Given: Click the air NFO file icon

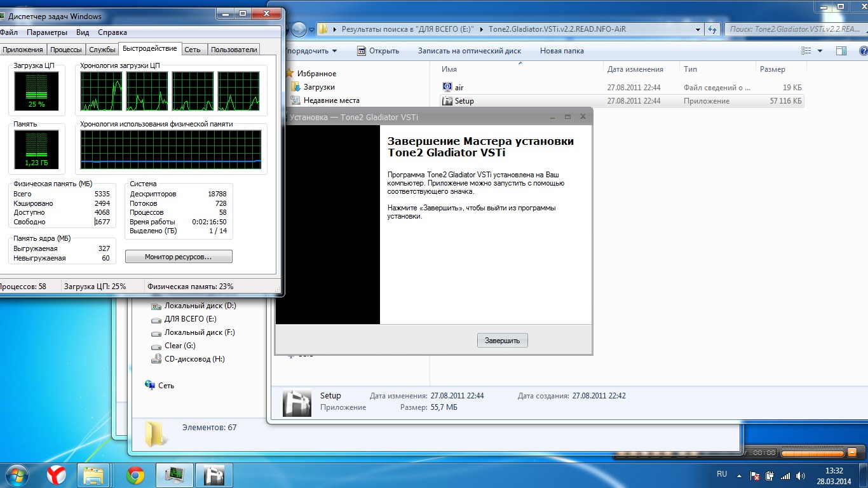Looking at the screenshot, I should 447,87.
